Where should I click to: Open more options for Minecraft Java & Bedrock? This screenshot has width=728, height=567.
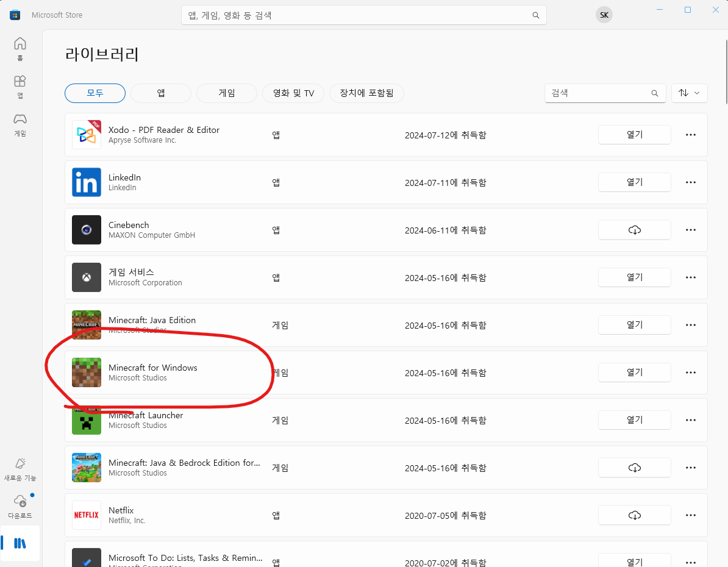point(690,468)
